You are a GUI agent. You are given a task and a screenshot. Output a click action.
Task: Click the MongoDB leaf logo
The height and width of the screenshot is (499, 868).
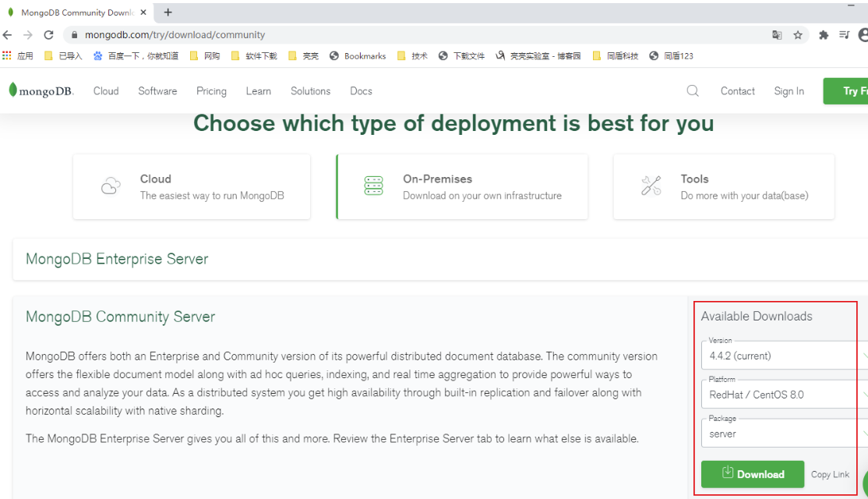coord(41,90)
